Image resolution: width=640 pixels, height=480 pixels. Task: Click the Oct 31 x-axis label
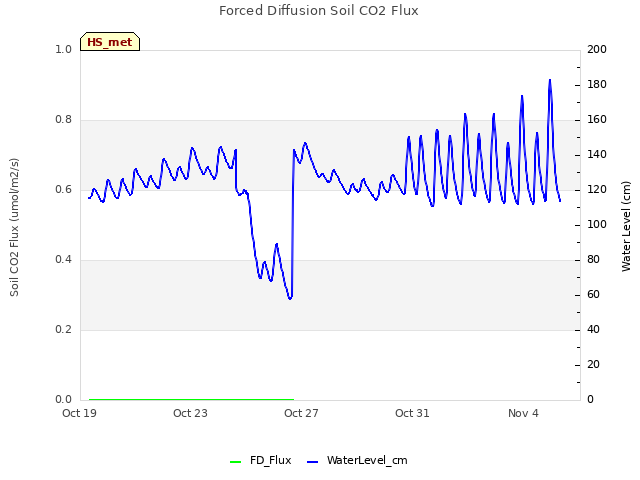pos(412,413)
